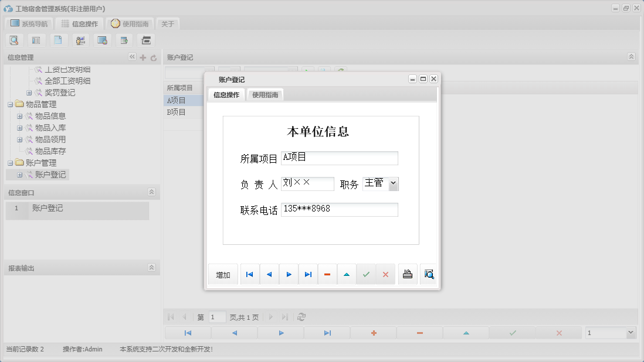This screenshot has width=644, height=362.
Task: Confirm changes with the green check icon
Action: point(366,274)
